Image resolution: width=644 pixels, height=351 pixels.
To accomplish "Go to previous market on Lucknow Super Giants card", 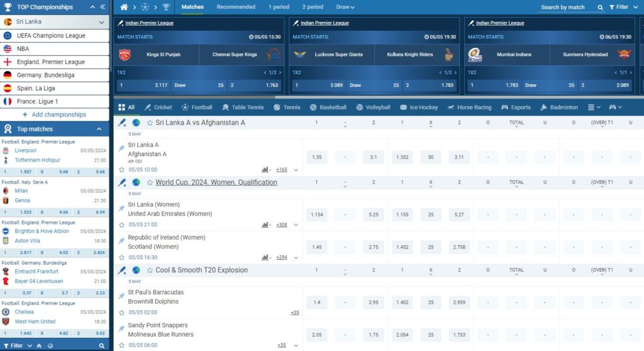I will click(x=440, y=72).
